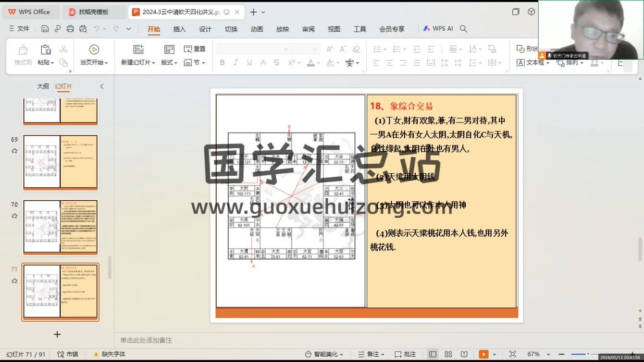Switch to the 大纲 outline tab
Viewport: 644px width, 362px height.
pyautogui.click(x=43, y=86)
